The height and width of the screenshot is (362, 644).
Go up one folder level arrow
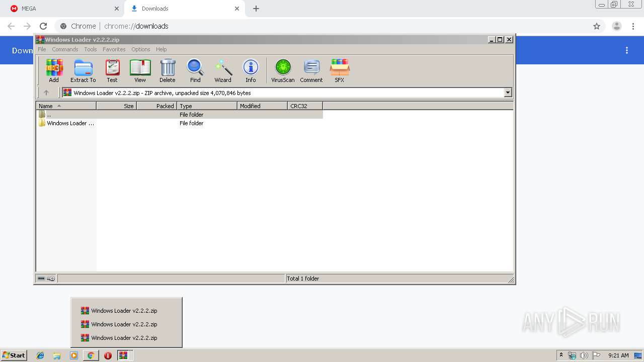pos(46,93)
